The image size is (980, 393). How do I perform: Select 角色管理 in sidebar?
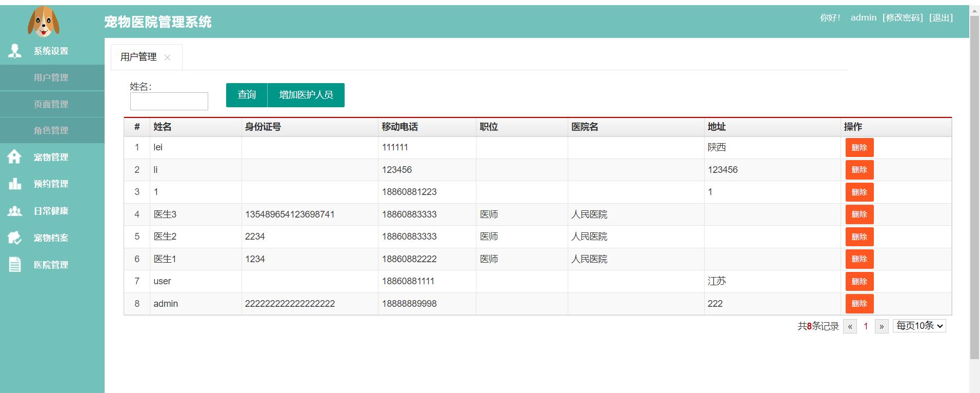tap(52, 130)
